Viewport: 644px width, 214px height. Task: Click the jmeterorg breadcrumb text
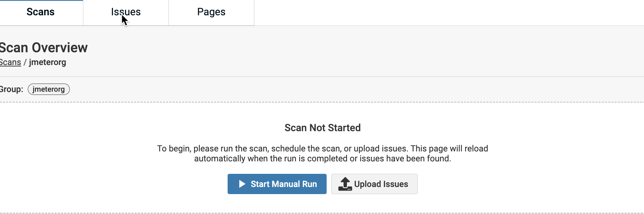click(47, 63)
